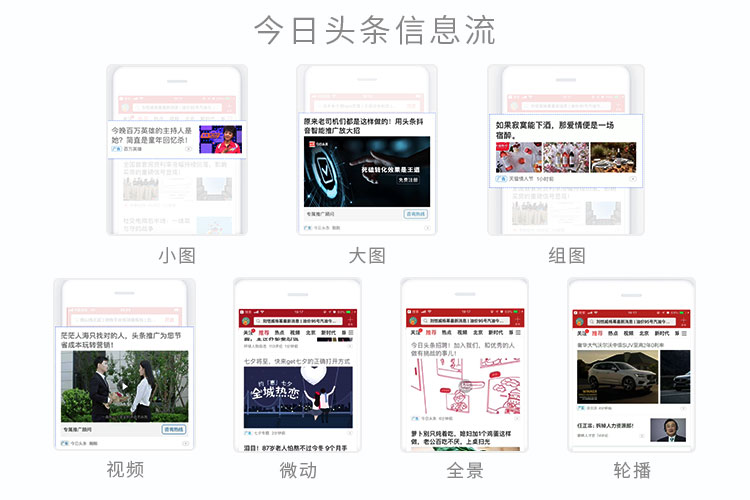Tap the plus publish icon in the 全景 phone
The height and width of the screenshot is (500, 750).
point(517,320)
